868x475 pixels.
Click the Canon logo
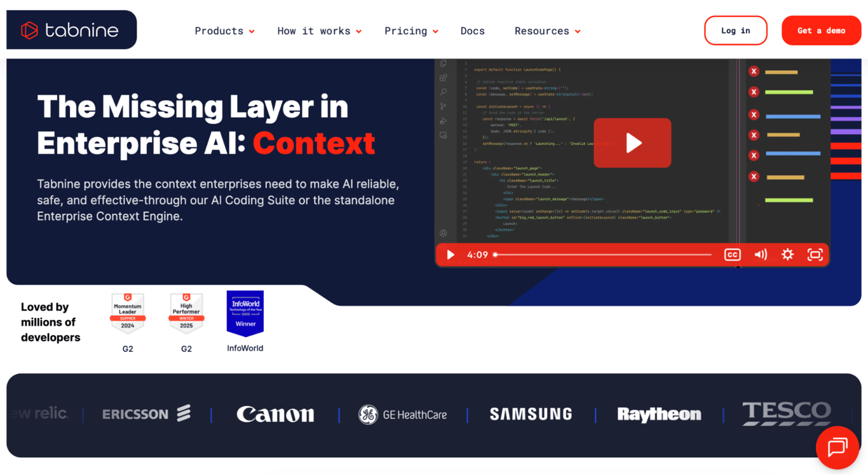point(275,415)
